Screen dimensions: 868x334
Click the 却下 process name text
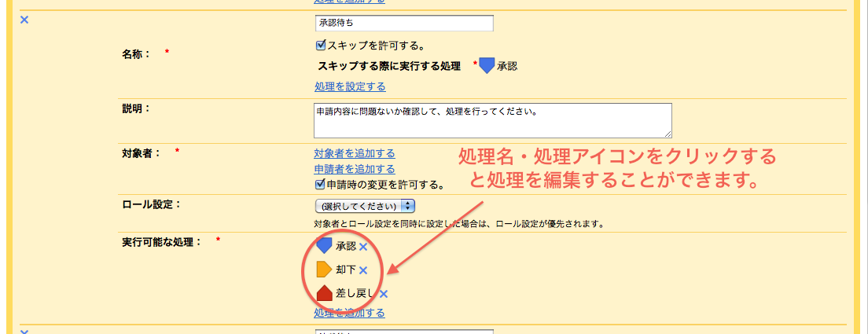pyautogui.click(x=346, y=270)
